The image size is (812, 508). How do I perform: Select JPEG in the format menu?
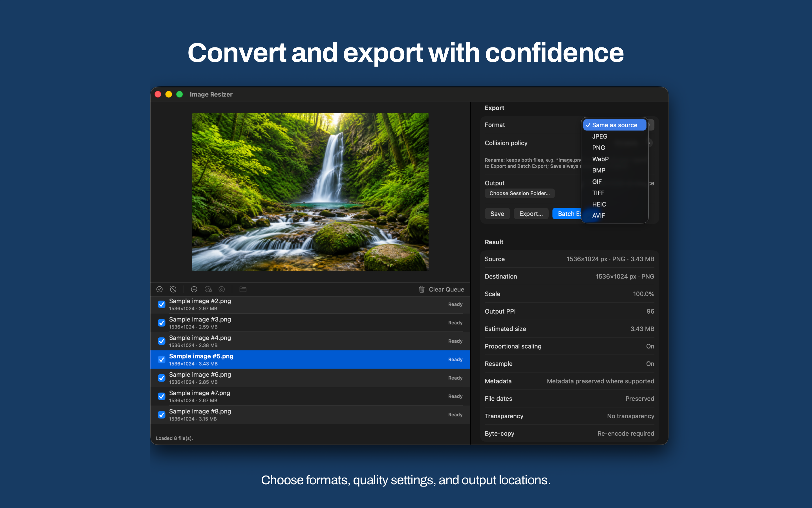pos(615,136)
